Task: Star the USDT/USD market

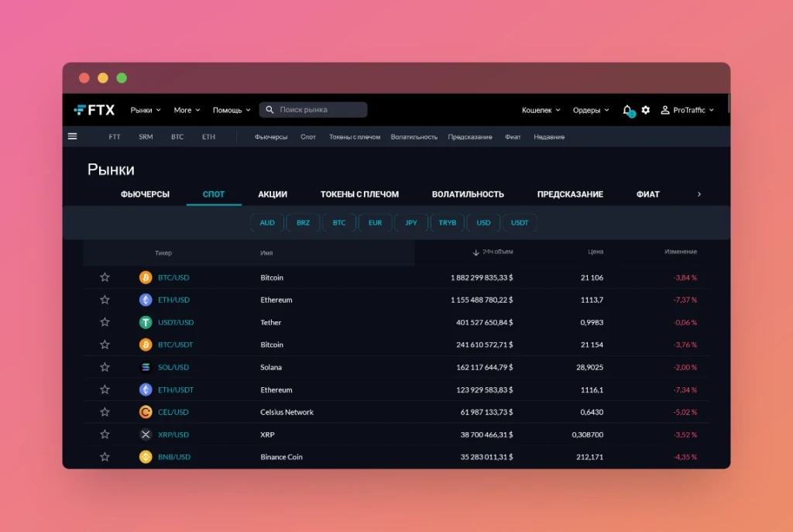Action: (105, 322)
